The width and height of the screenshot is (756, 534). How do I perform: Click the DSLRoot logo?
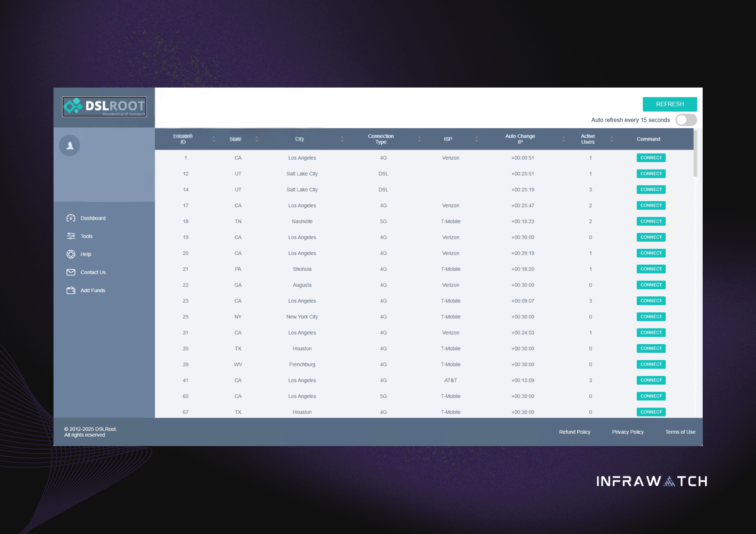tap(104, 106)
